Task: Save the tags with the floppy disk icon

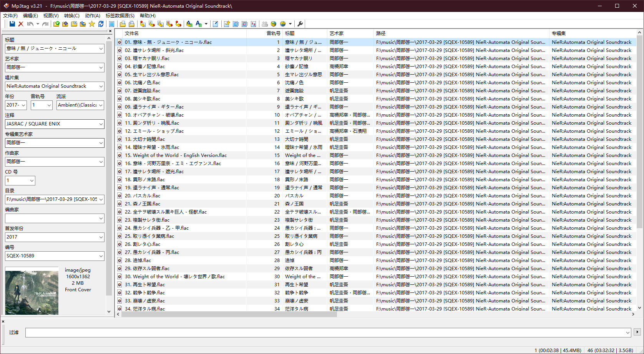Action: [x=12, y=24]
